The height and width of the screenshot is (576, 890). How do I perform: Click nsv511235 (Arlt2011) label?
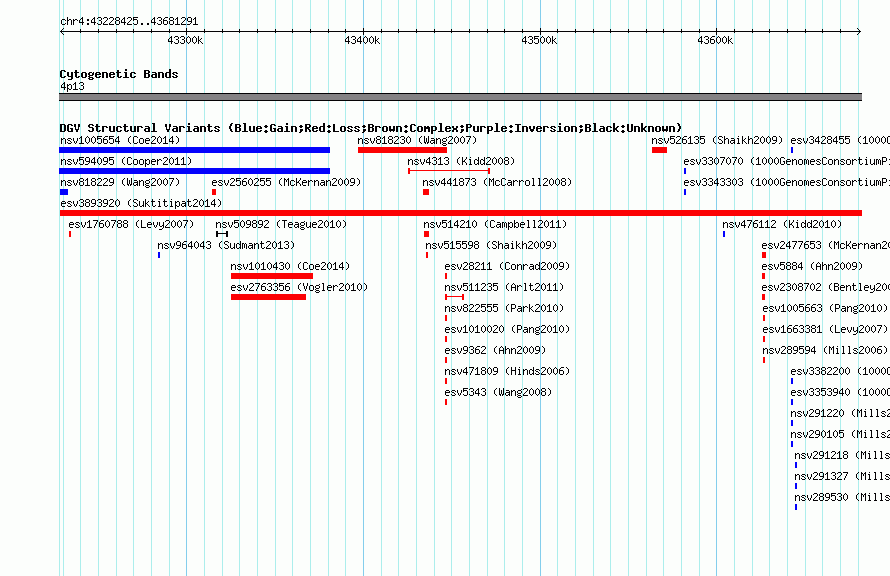[504, 287]
